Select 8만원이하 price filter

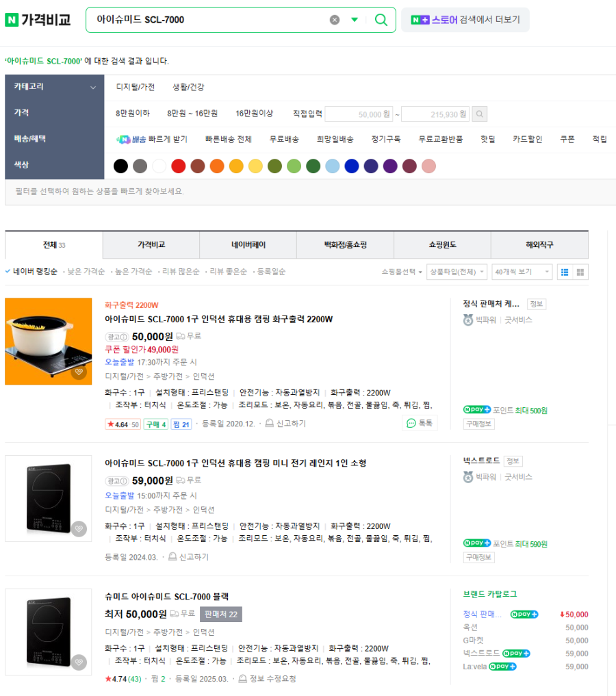coord(133,113)
